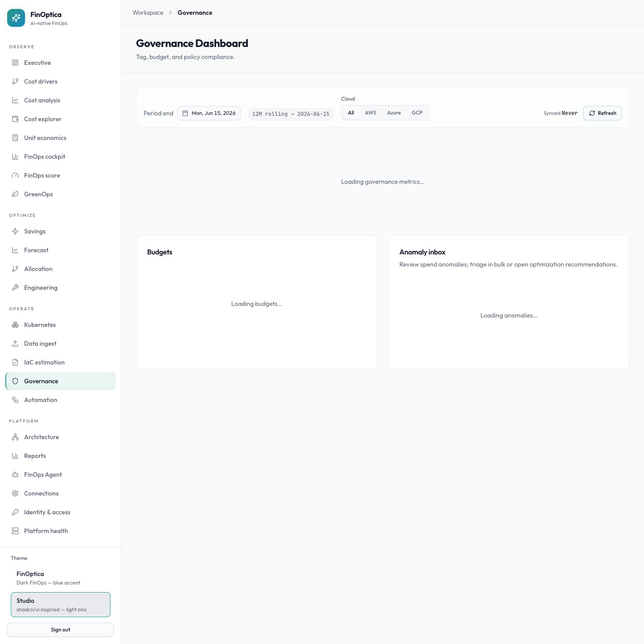Click the Anomaly inbox heading
The image size is (644, 644).
(x=422, y=252)
